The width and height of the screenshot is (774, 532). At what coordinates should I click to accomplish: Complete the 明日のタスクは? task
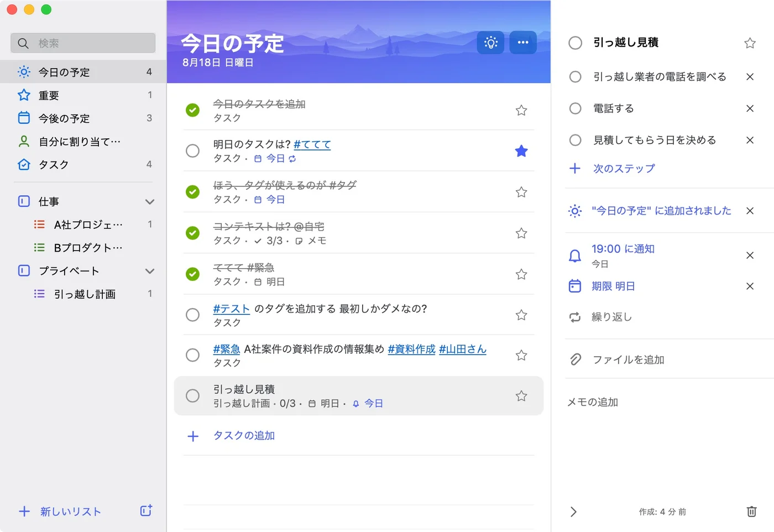pyautogui.click(x=192, y=150)
